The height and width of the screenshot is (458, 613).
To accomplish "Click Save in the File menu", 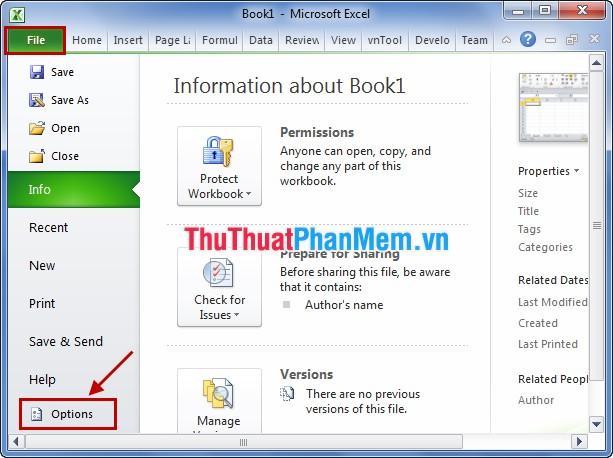I will pos(63,72).
